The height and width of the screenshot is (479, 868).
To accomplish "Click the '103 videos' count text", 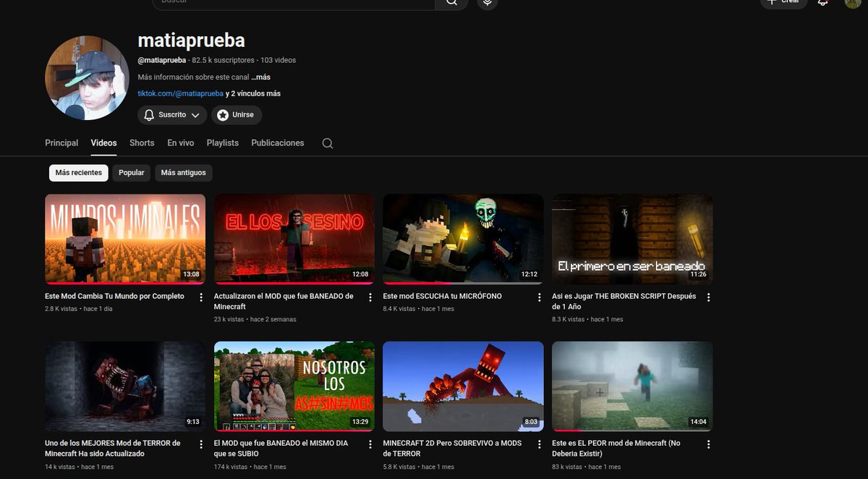I will (278, 60).
